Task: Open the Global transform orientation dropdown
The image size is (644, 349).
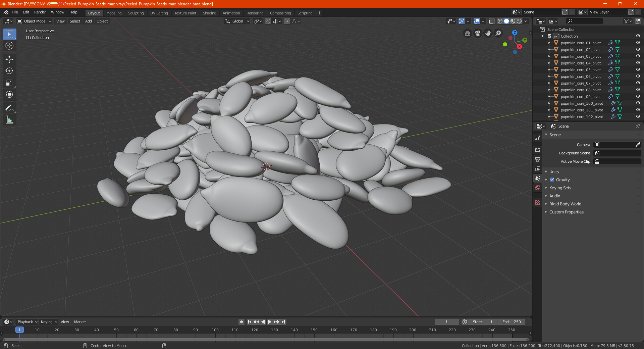Action: click(237, 21)
